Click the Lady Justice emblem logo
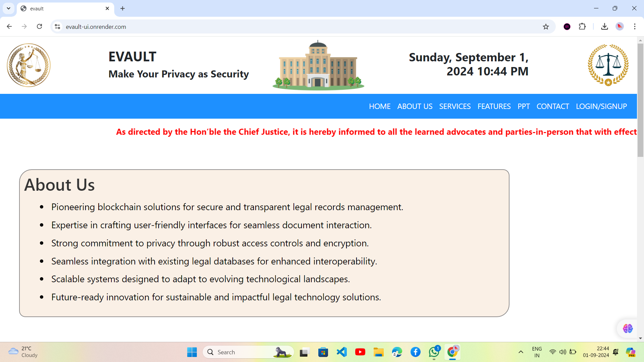The image size is (644, 362). (29, 65)
